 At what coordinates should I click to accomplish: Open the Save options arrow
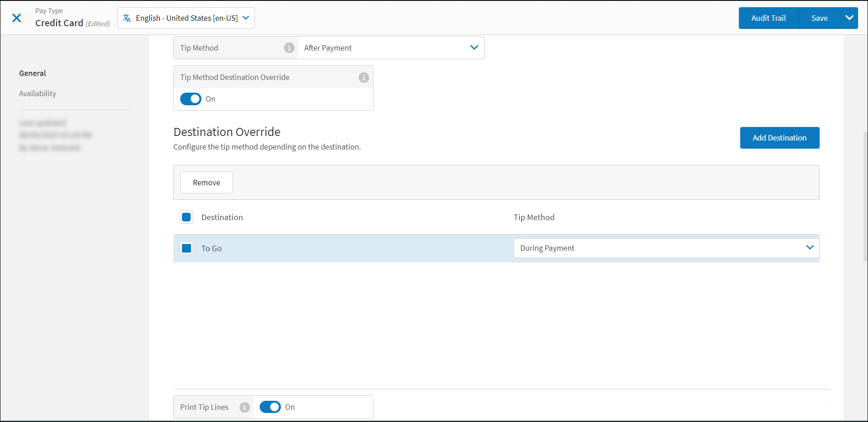(849, 18)
